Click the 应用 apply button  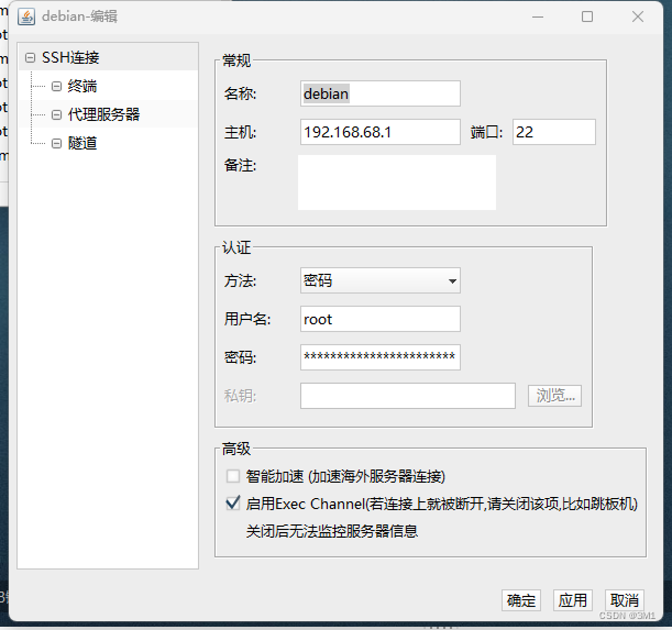point(573,600)
